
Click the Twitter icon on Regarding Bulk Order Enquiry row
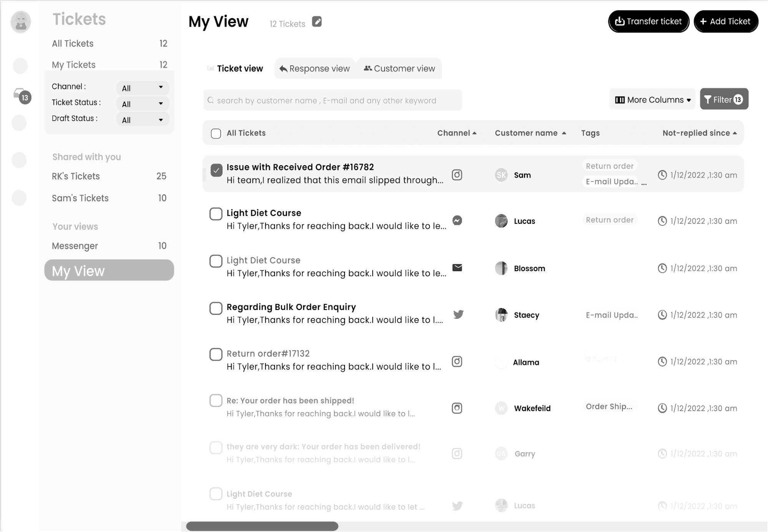coord(458,314)
